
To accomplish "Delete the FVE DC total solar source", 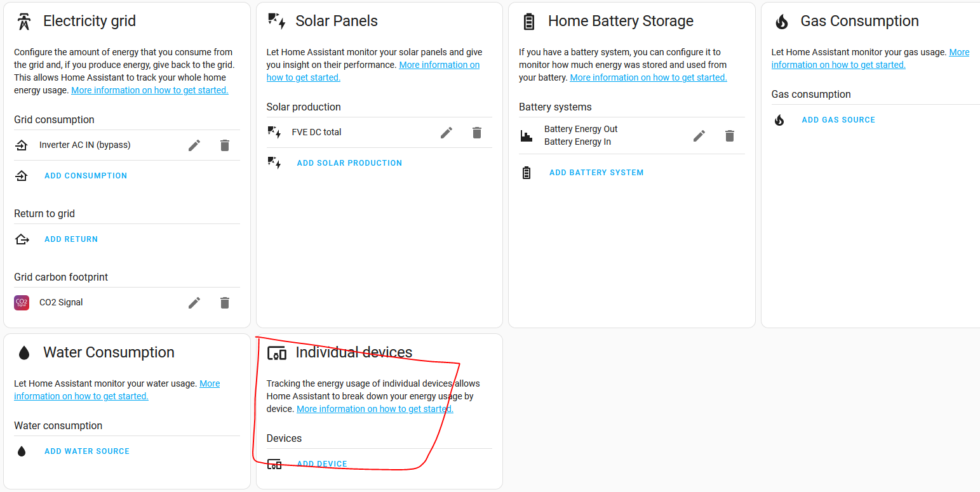I will click(x=477, y=133).
